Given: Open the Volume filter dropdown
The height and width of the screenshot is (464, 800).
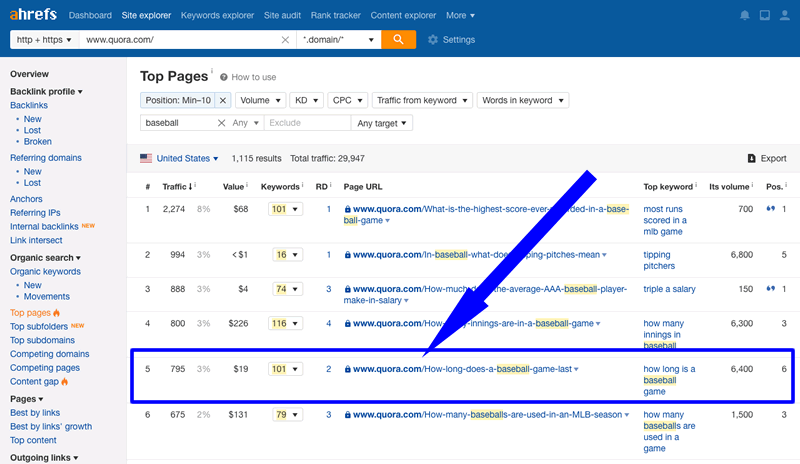Looking at the screenshot, I should click(x=260, y=101).
